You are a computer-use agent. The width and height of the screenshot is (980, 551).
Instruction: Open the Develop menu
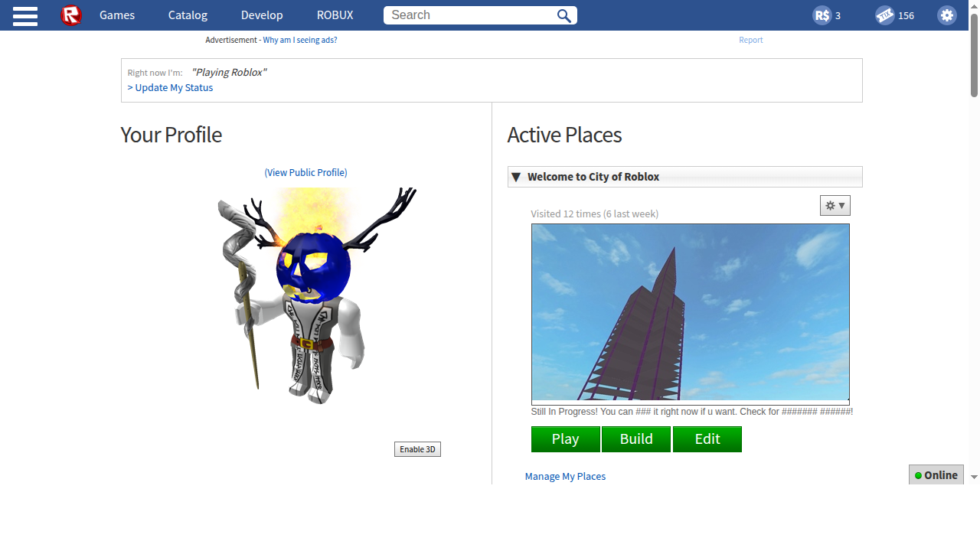262,15
